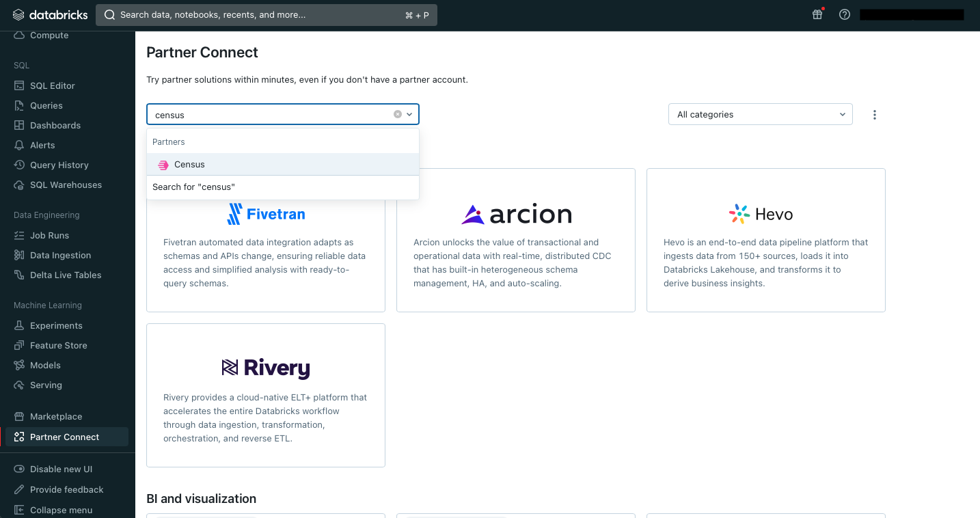Viewport: 980px width, 518px height.
Task: Click Collapse menu label
Action: coord(61,510)
